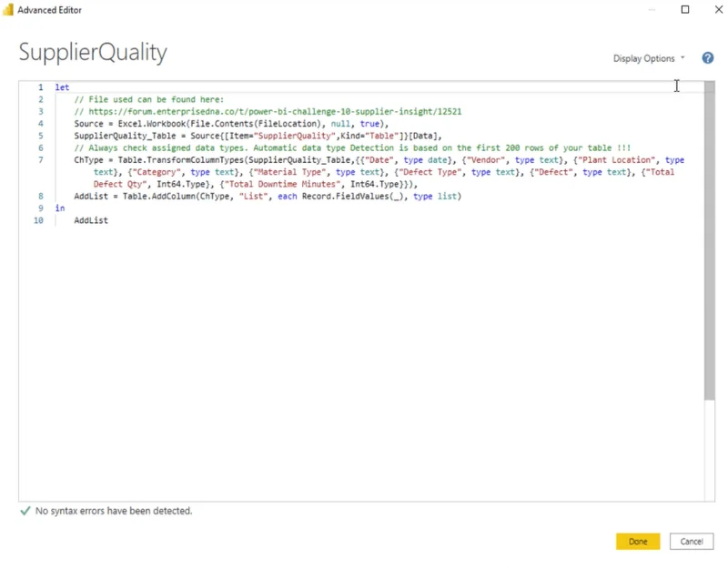This screenshot has height=569, width=728.
Task: Click the 'in' keyword on line 9
Action: (60, 208)
